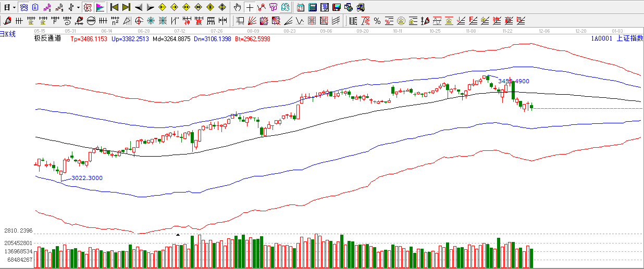The width and height of the screenshot is (644, 269).
Task: Toggle the 权 (rights adjustment) button
Action: coord(87,7)
